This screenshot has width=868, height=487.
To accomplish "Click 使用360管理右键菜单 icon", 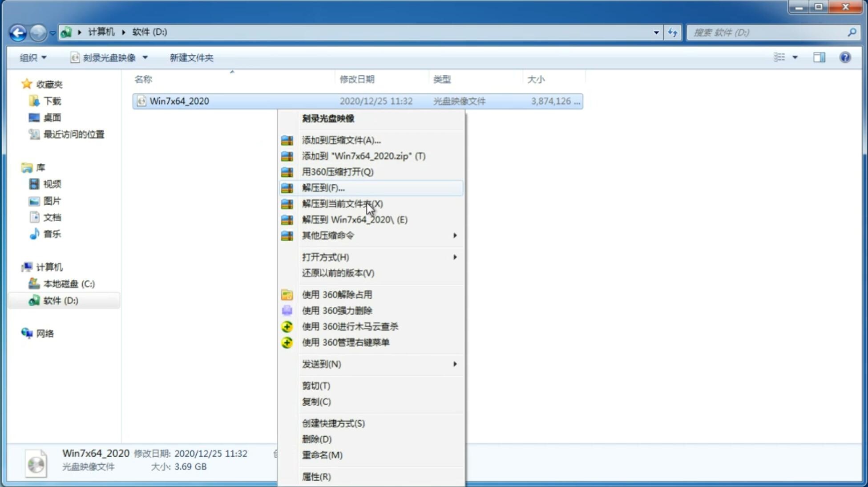I will pyautogui.click(x=286, y=342).
